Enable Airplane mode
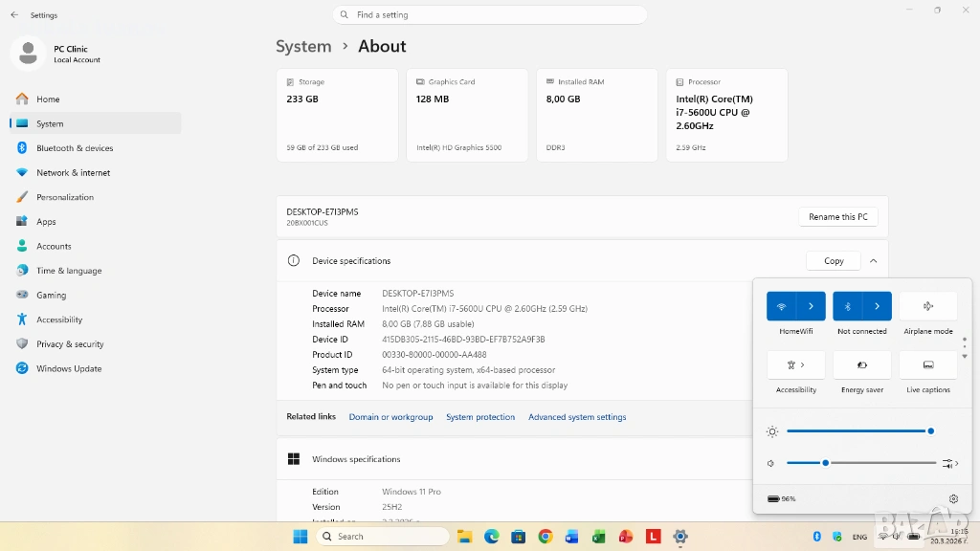 tap(927, 306)
